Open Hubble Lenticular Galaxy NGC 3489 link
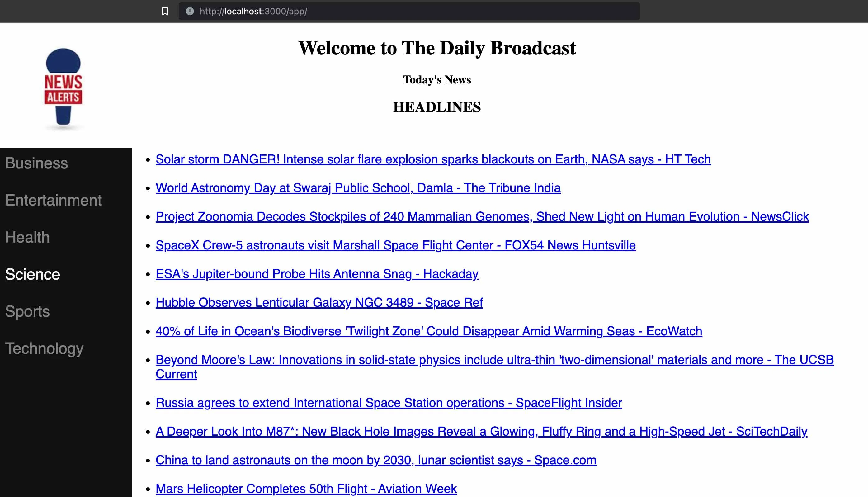This screenshot has height=497, width=868. (x=319, y=303)
